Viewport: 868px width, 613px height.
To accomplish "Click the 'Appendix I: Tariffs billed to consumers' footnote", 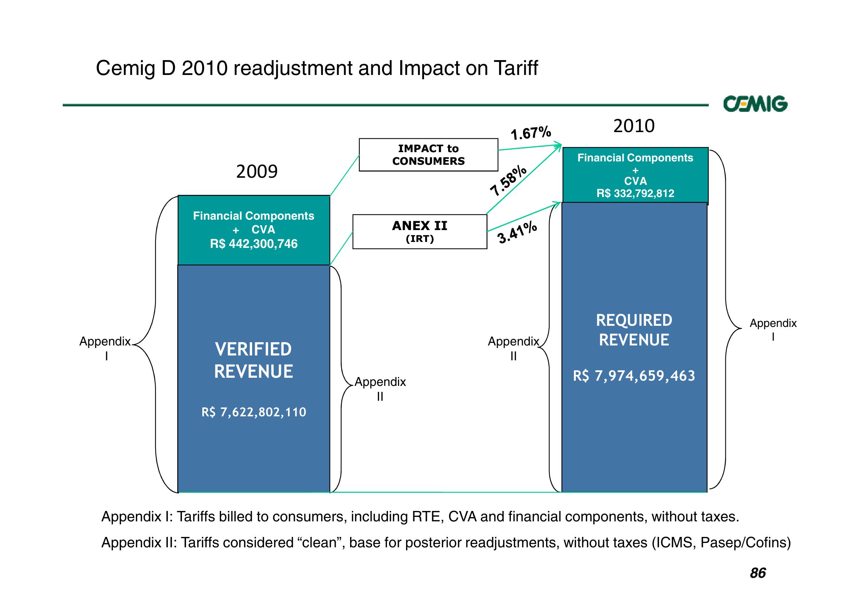I will click(x=420, y=516).
